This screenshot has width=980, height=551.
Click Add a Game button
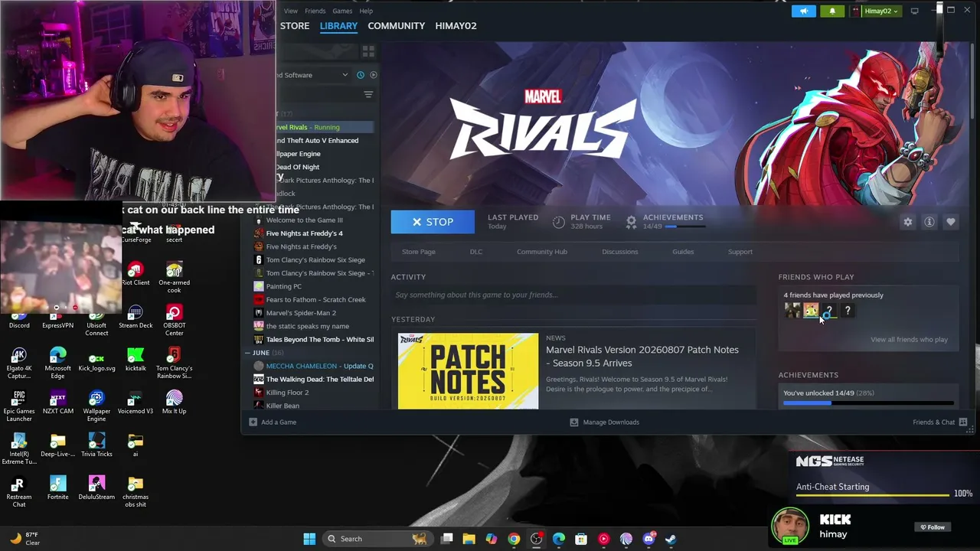(x=273, y=422)
